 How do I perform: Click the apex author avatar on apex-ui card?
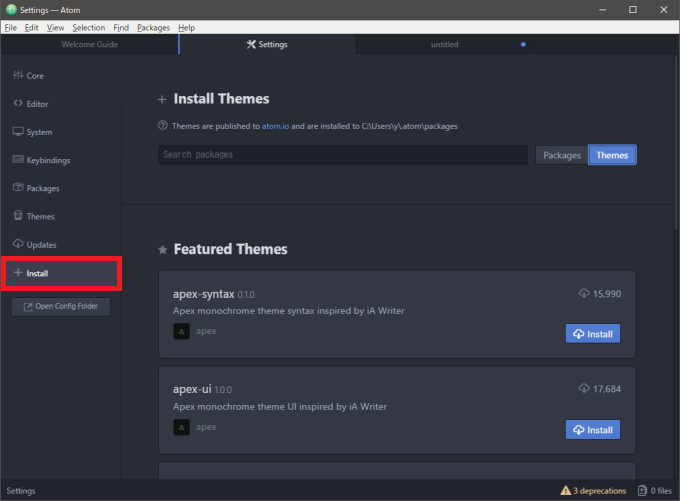coord(181,427)
